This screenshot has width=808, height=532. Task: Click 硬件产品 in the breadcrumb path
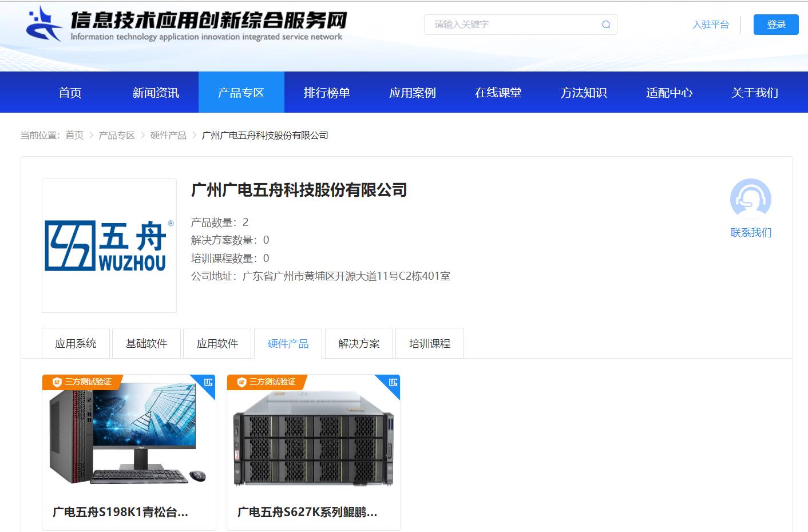pyautogui.click(x=168, y=136)
